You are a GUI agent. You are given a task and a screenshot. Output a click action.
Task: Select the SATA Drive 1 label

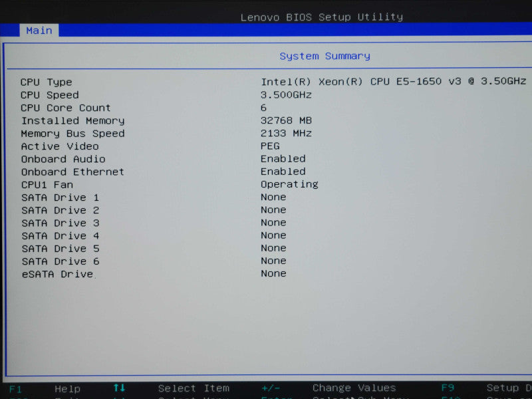click(x=60, y=198)
